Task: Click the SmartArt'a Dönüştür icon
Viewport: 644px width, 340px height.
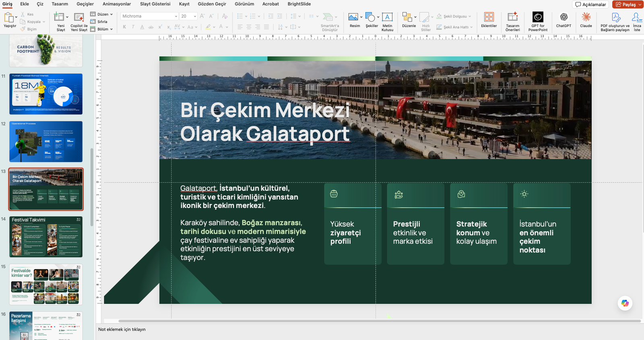Action: [328, 17]
